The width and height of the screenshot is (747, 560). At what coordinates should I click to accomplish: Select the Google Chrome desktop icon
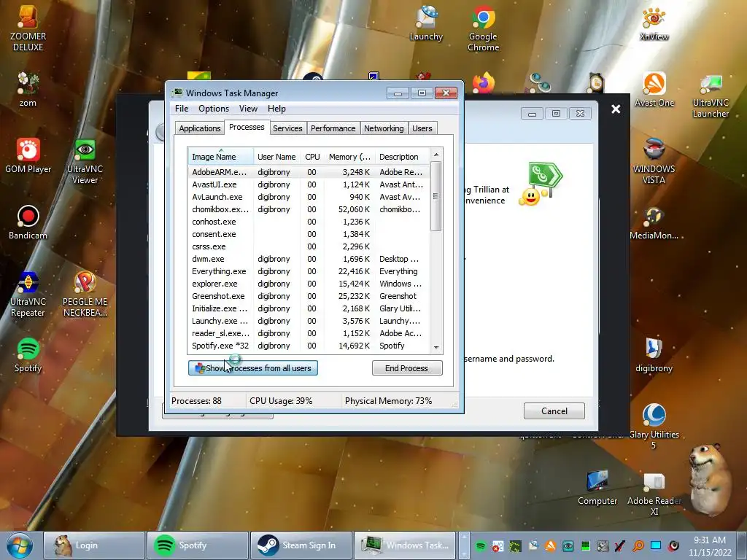[483, 28]
